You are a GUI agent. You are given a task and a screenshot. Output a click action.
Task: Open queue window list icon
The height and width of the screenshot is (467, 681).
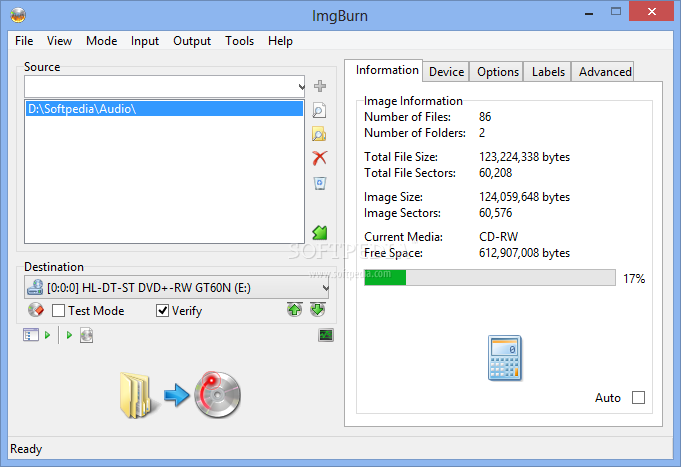(x=31, y=335)
